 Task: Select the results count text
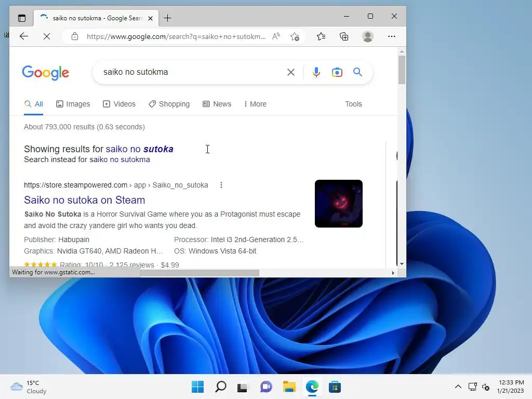click(x=84, y=127)
